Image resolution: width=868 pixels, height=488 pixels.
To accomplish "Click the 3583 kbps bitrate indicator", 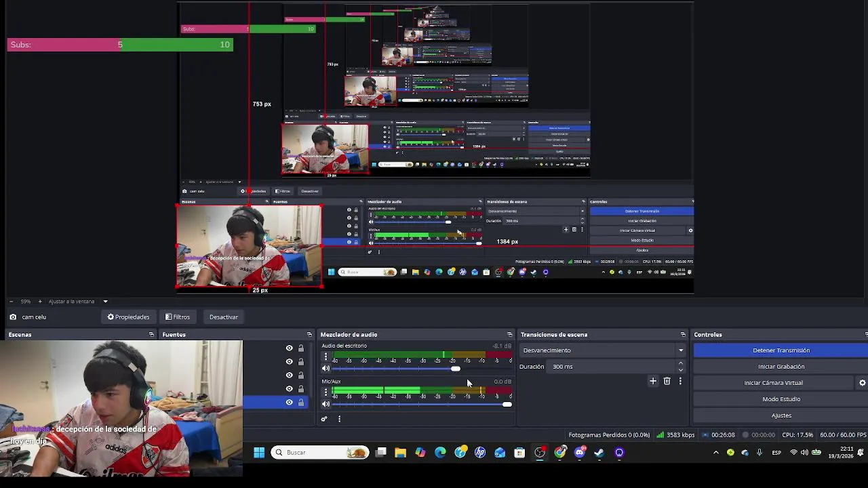I will 675,435.
